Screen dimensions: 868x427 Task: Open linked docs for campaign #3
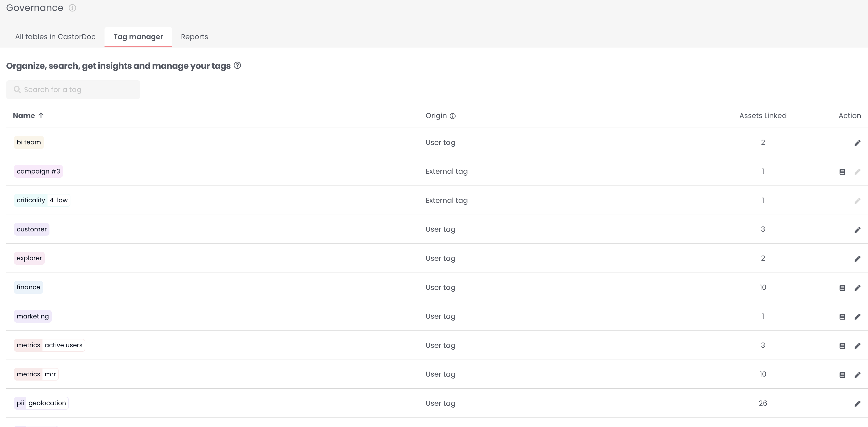click(x=842, y=172)
